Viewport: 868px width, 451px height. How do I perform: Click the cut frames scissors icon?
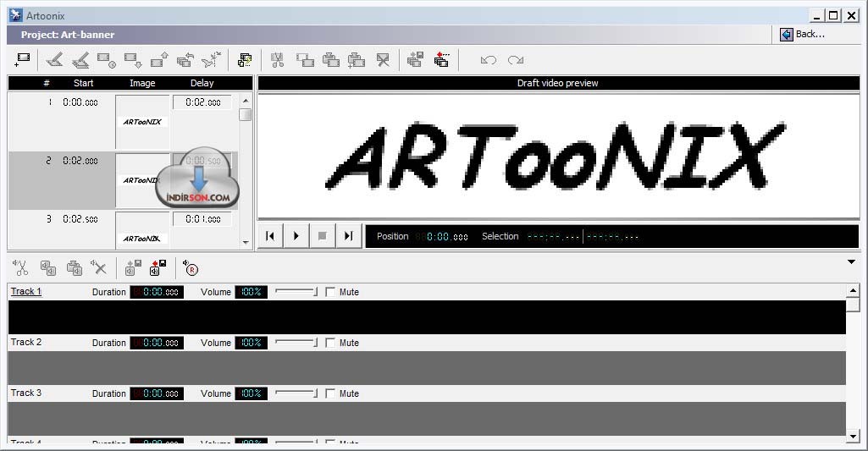pos(278,60)
